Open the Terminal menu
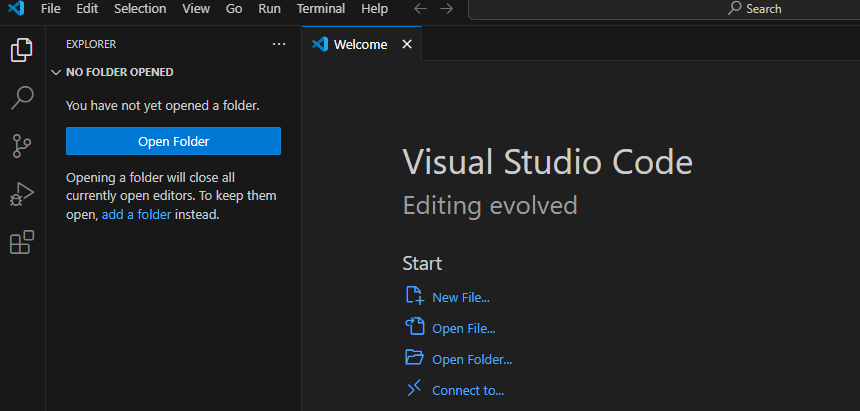This screenshot has width=860, height=411. [321, 9]
